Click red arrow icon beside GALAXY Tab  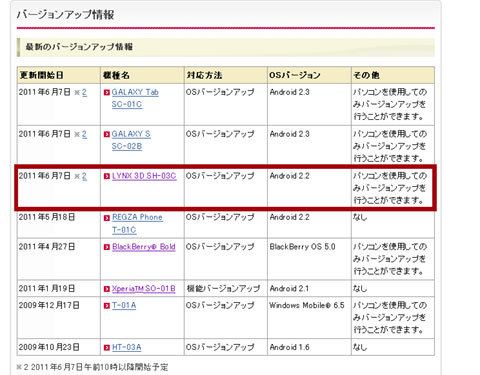[107, 92]
